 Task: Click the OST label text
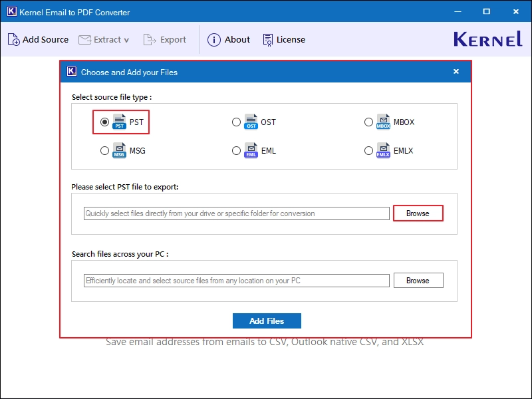click(269, 122)
